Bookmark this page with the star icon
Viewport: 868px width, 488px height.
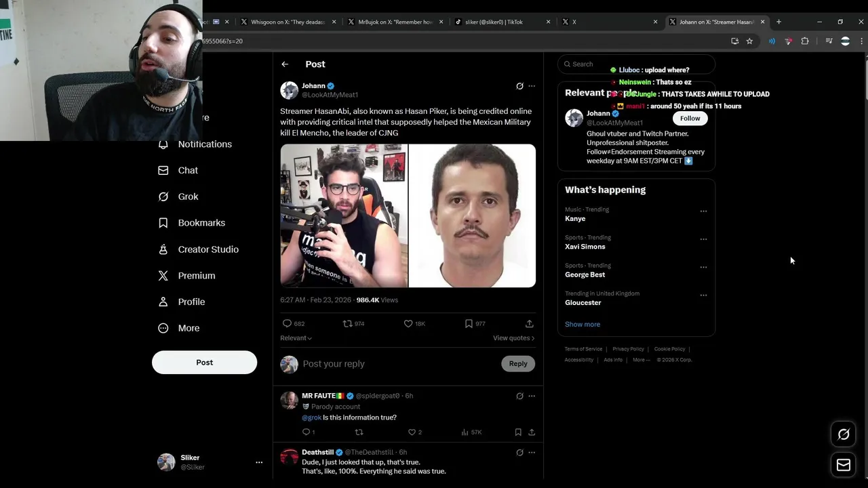coord(749,41)
